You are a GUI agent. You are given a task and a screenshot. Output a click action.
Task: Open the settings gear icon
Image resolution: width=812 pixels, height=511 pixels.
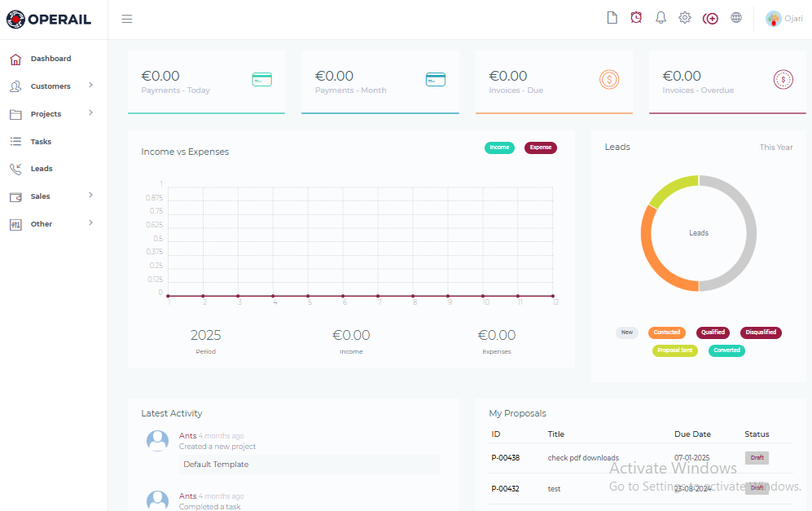point(685,18)
